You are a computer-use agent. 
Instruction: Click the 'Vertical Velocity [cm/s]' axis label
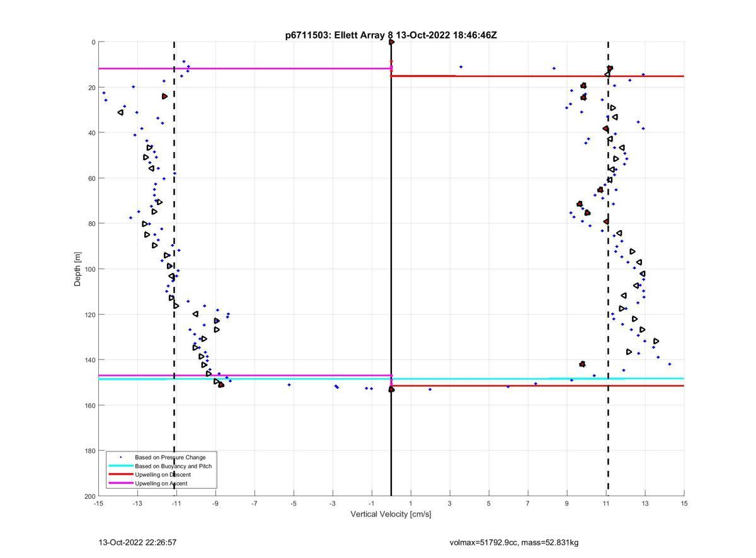[x=391, y=514]
